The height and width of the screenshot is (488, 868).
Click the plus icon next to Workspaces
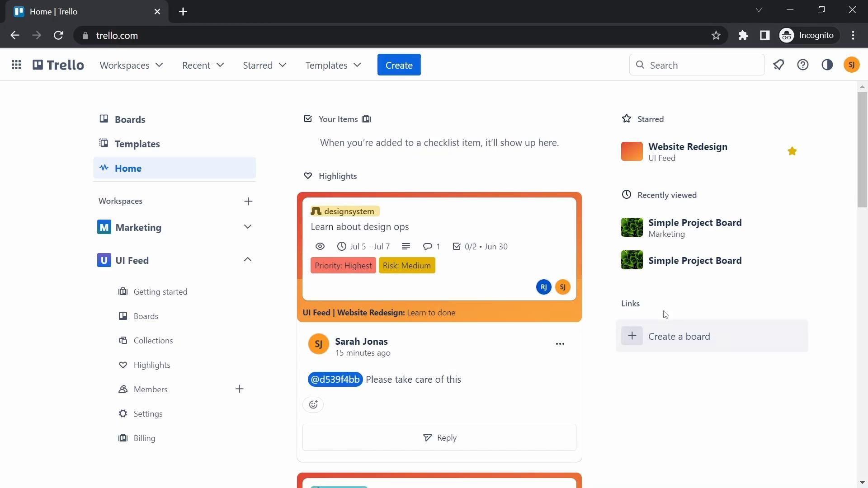point(248,201)
